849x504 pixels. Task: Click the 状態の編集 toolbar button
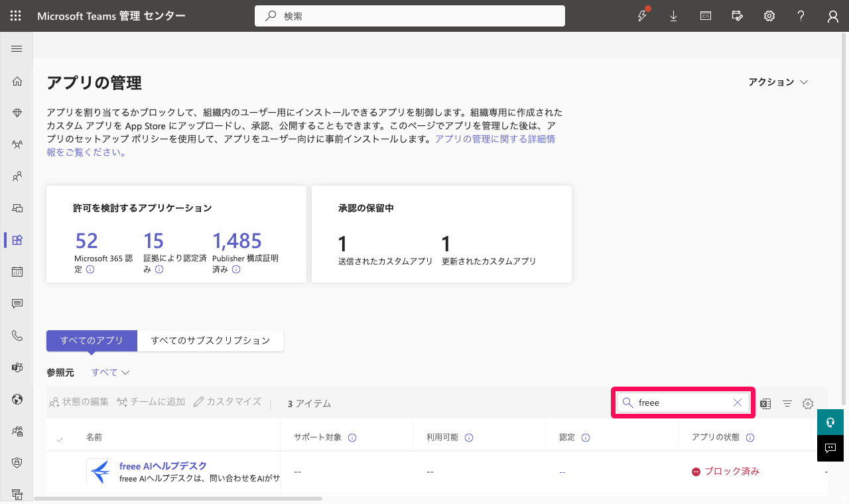click(x=79, y=402)
